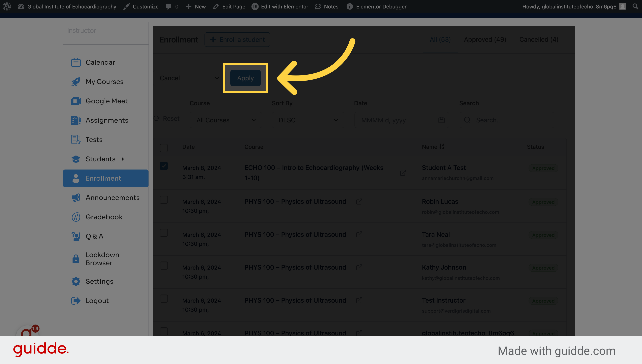Open the DESC sort order dropdown
The width and height of the screenshot is (642, 364).
[308, 120]
